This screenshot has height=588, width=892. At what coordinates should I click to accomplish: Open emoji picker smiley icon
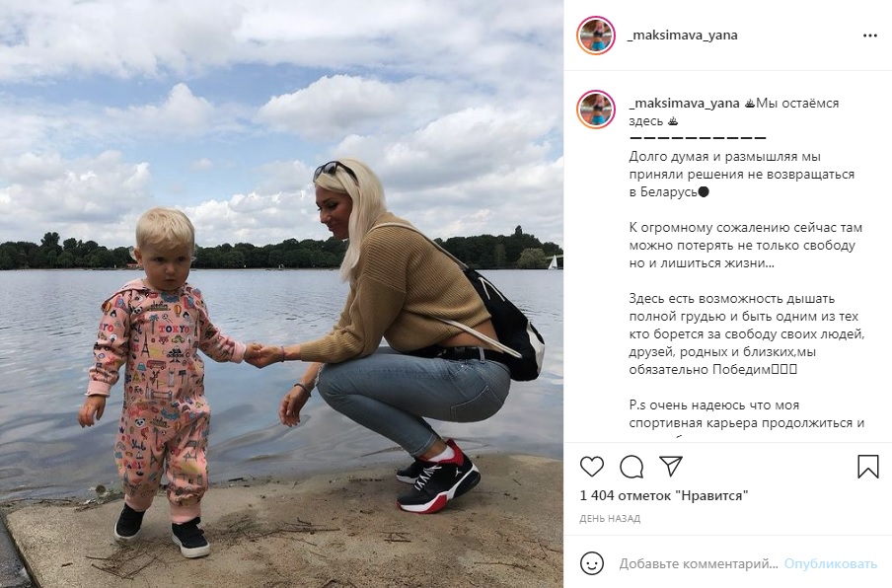click(x=592, y=563)
